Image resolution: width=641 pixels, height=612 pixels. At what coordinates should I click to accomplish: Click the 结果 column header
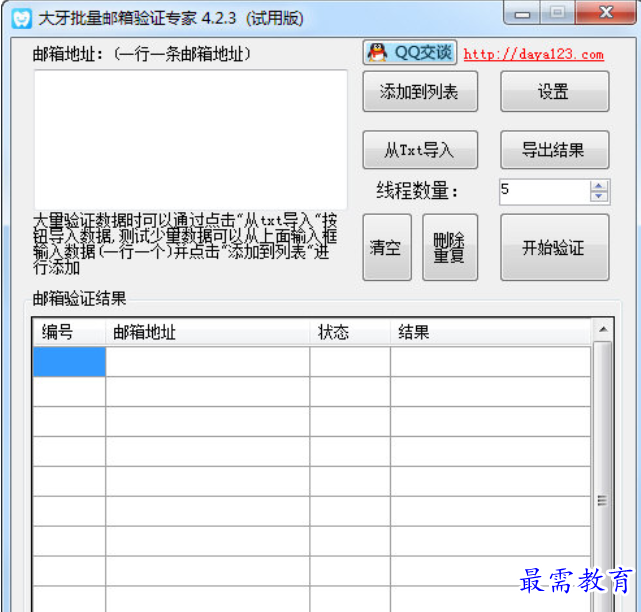pos(490,332)
